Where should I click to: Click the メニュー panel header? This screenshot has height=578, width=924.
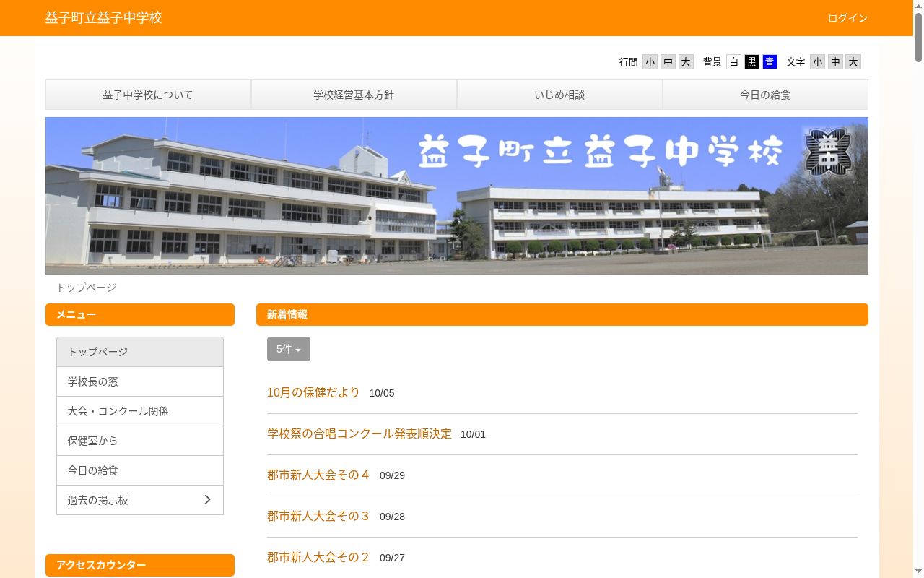(x=140, y=315)
